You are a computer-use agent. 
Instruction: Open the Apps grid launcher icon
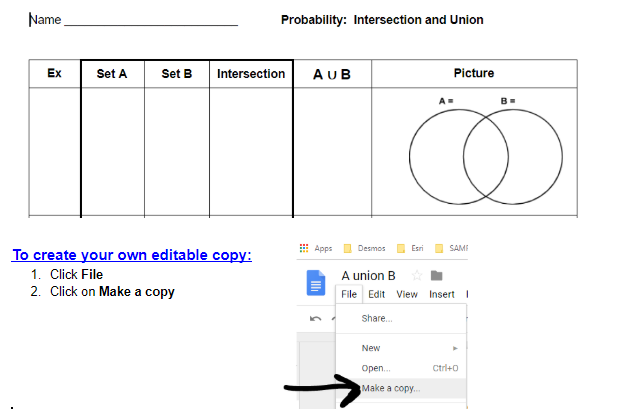point(304,248)
